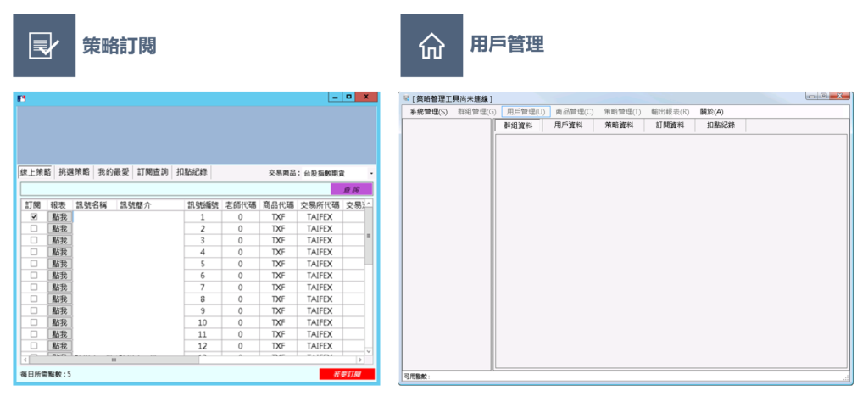Switch to the 挑選策略 tab
Image resolution: width=868 pixels, height=402 pixels.
pyautogui.click(x=74, y=172)
